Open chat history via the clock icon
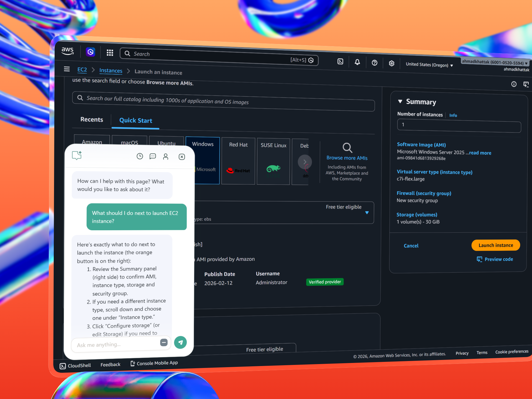Image resolution: width=532 pixels, height=399 pixels. coord(140,156)
